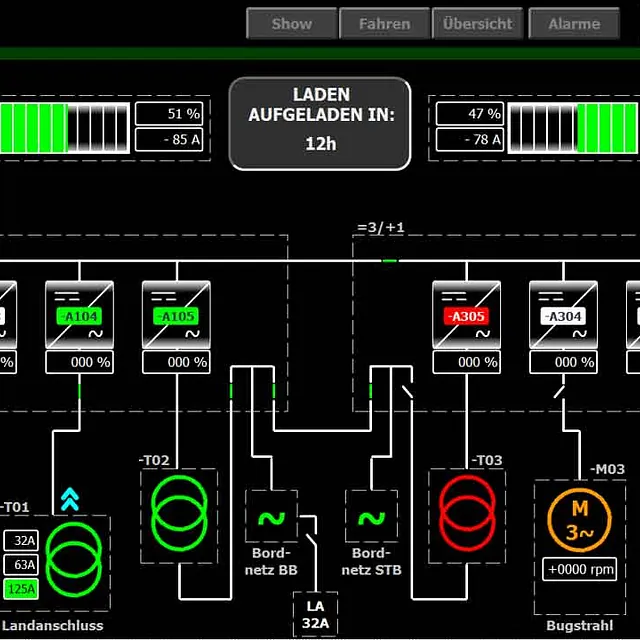The width and height of the screenshot is (640, 640).
Task: Click the - 85 A current value
Action: [x=169, y=140]
